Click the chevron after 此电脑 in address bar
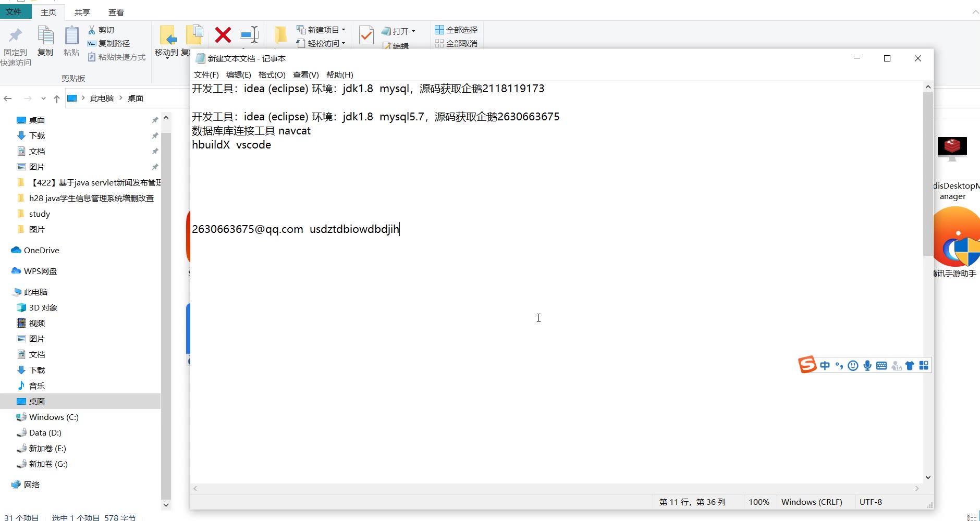 pos(120,98)
